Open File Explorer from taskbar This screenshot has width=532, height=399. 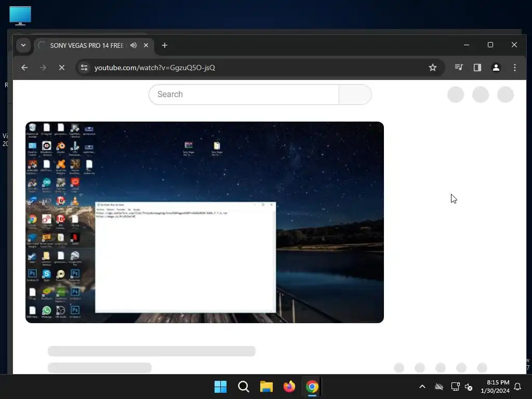(x=267, y=387)
